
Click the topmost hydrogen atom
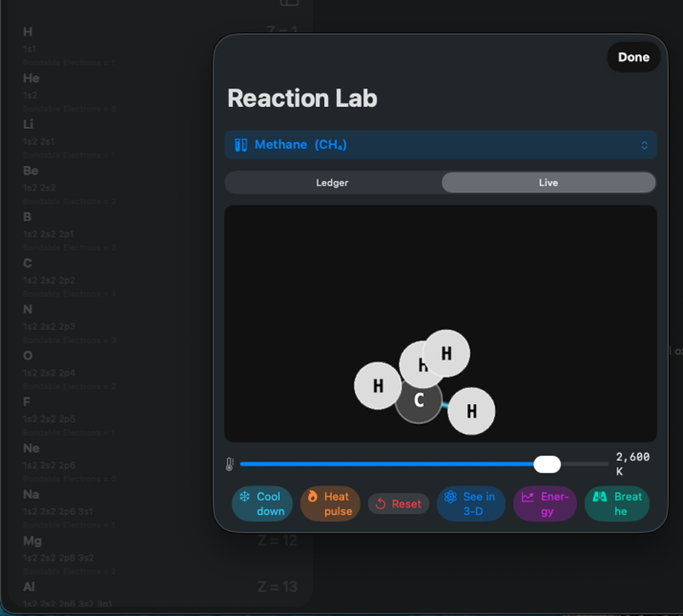coord(446,354)
